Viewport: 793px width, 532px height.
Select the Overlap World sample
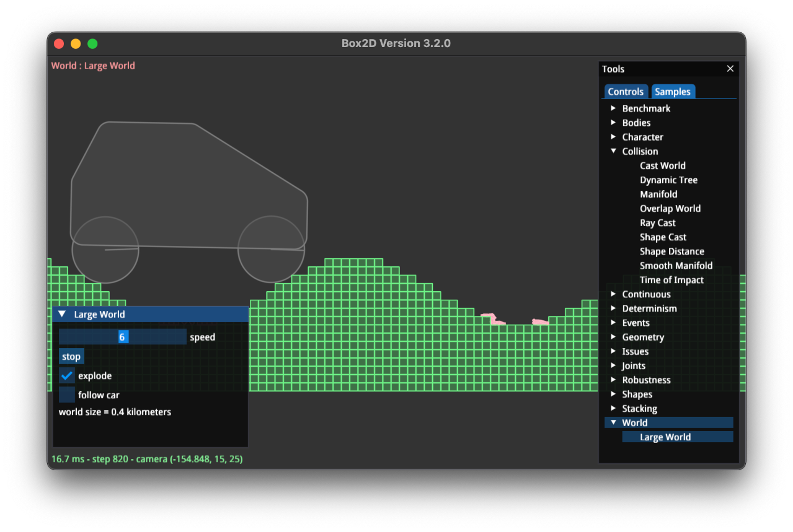[670, 208]
